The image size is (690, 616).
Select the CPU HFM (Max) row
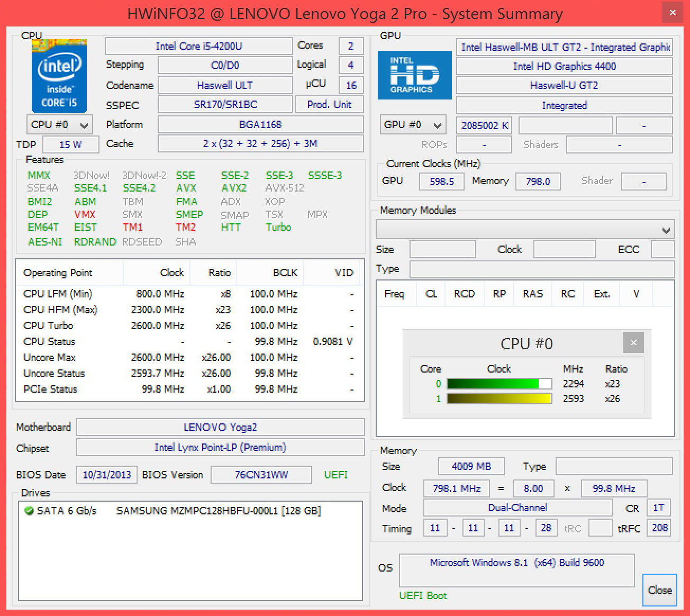tap(189, 310)
